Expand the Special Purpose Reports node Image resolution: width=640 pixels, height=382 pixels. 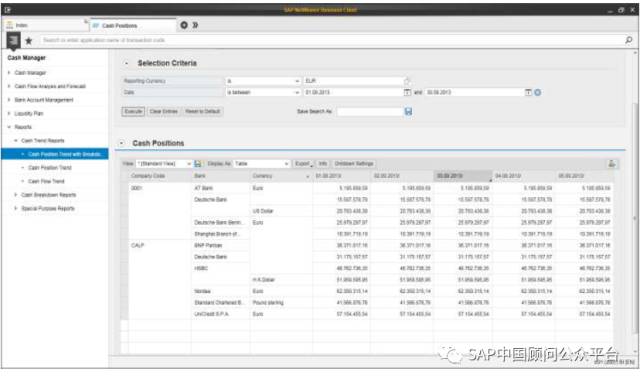[16, 208]
